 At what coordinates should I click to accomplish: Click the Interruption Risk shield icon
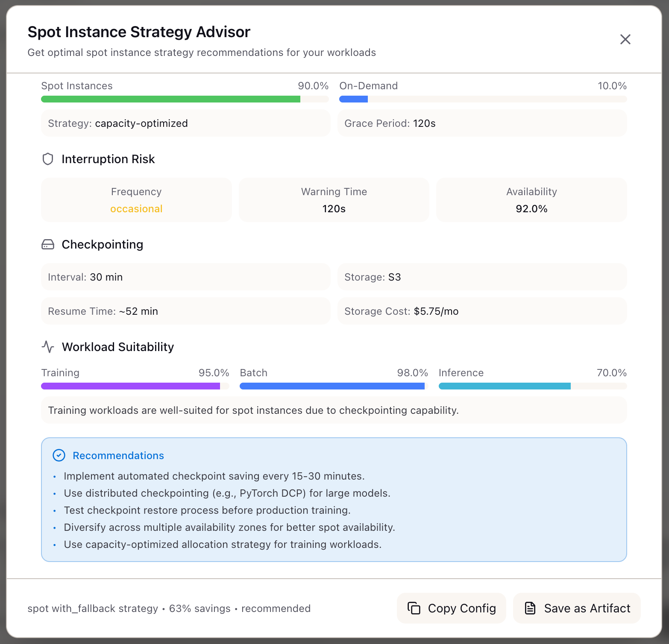tap(48, 159)
